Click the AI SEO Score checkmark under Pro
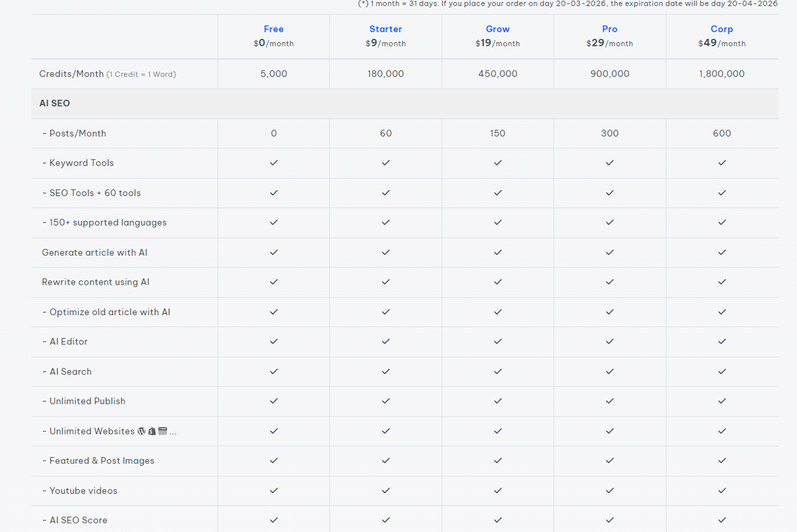This screenshot has height=532, width=797. pos(610,520)
